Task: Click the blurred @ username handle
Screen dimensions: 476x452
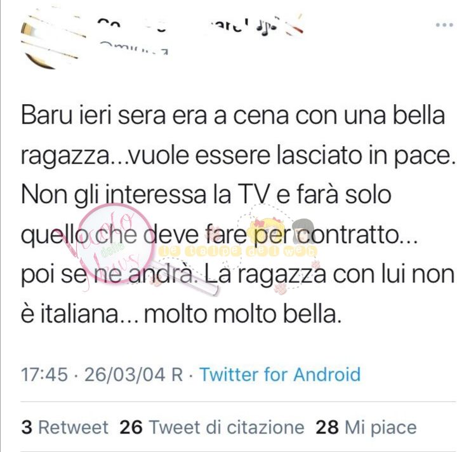Action: tap(133, 49)
